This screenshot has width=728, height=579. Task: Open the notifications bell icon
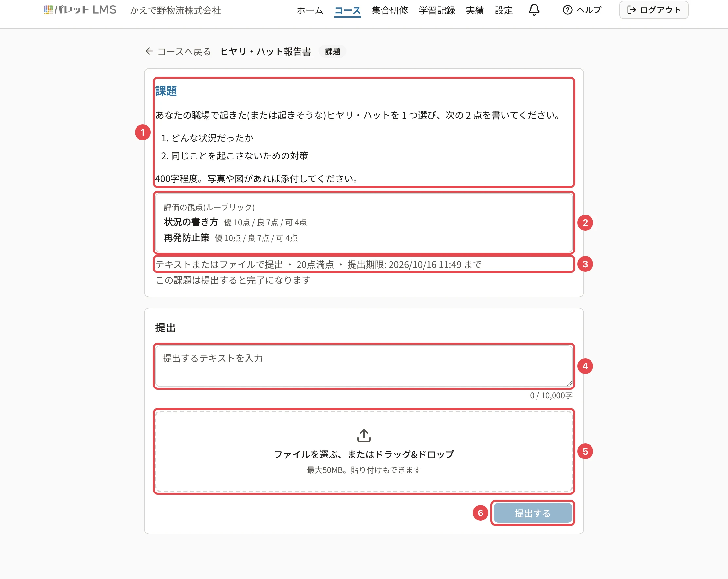(534, 10)
